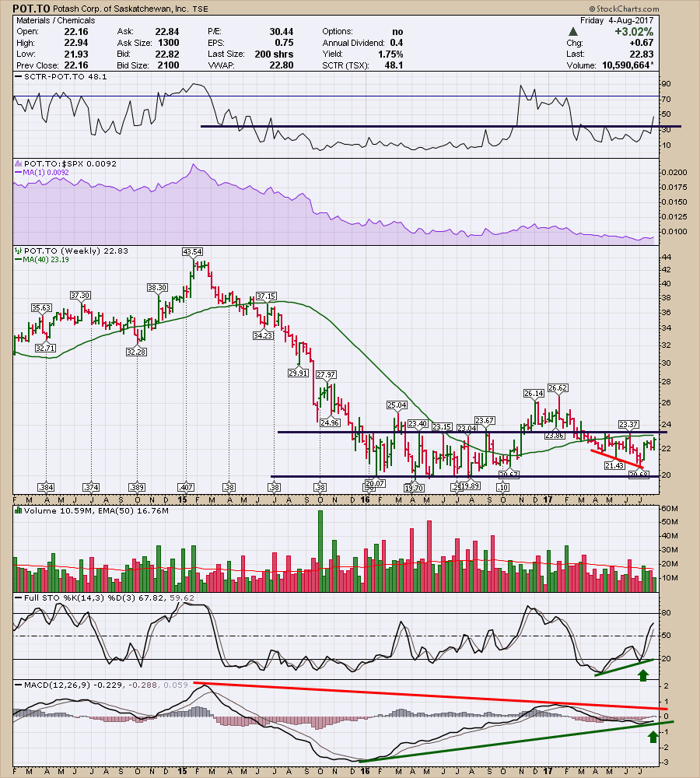The width and height of the screenshot is (700, 778).
Task: Click the Friday 4-Aug-2017 date label
Action: click(x=617, y=20)
